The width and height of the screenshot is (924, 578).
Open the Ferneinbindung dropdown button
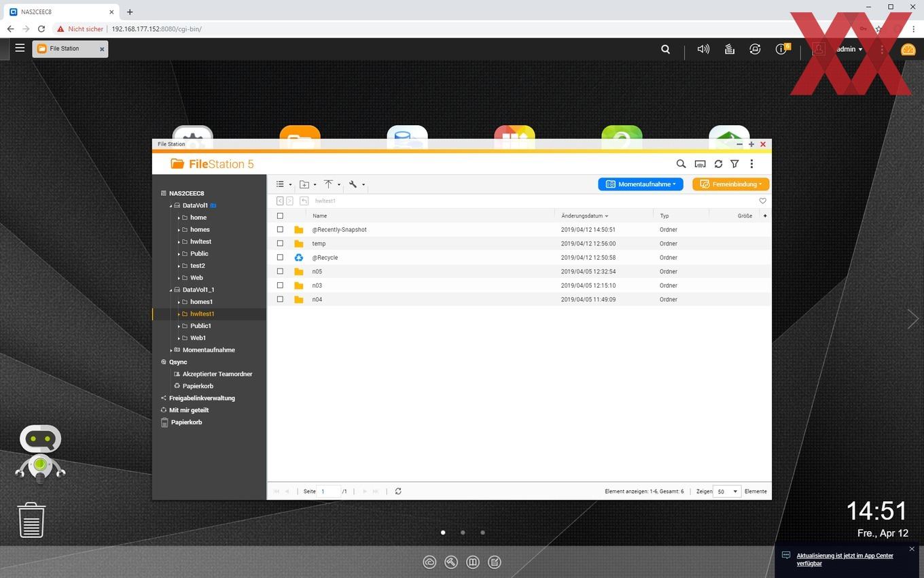tap(730, 184)
